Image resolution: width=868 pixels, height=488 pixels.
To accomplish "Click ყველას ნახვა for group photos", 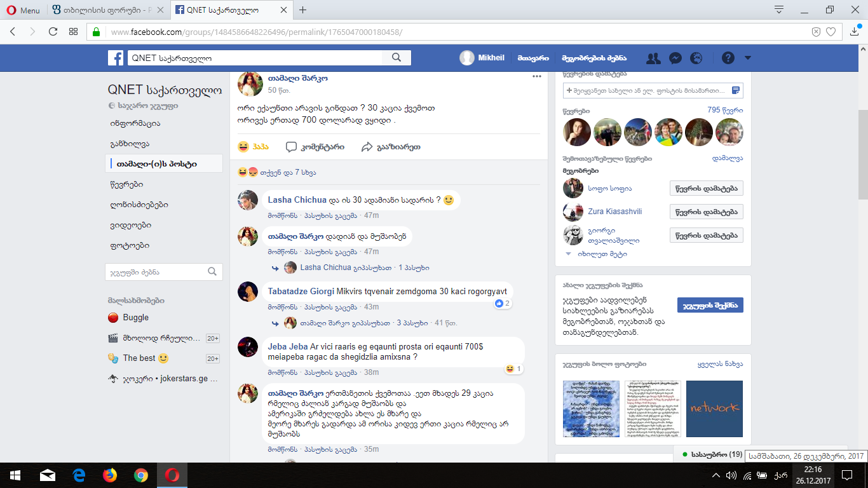I will tap(720, 364).
